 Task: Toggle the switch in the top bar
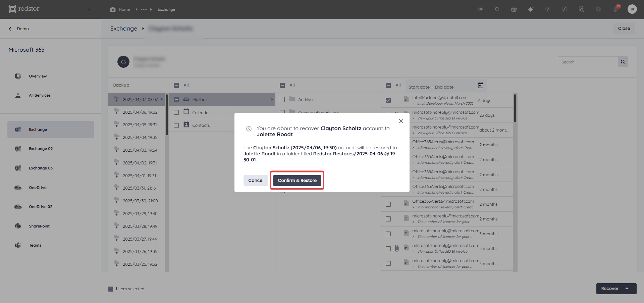[x=480, y=9]
